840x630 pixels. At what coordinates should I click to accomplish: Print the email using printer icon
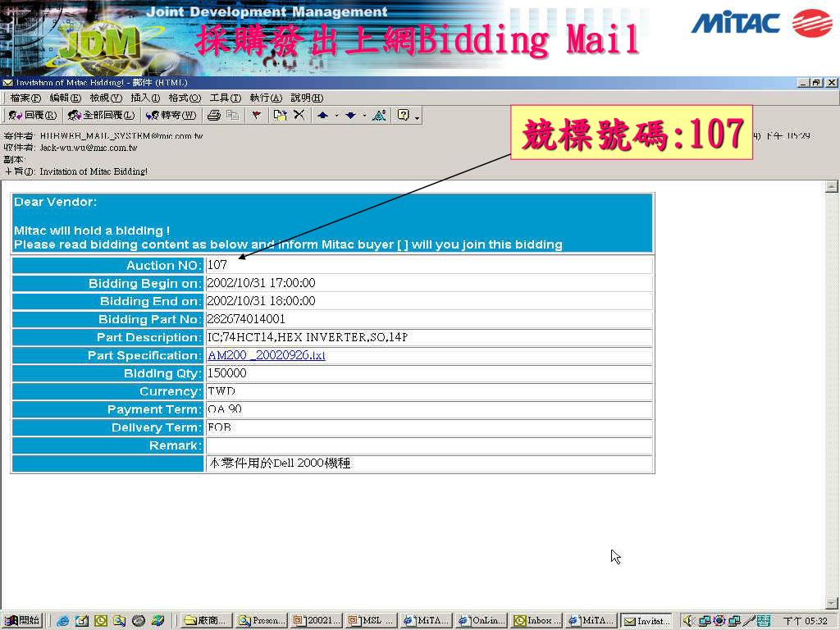[214, 115]
